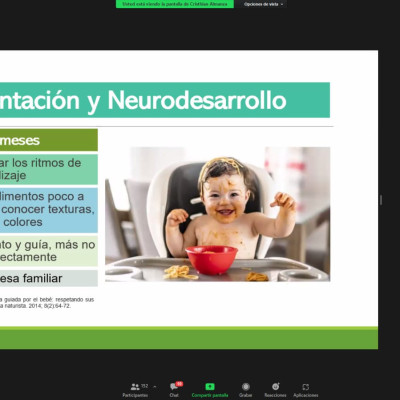Open the Aplicaciones icon

point(306,387)
